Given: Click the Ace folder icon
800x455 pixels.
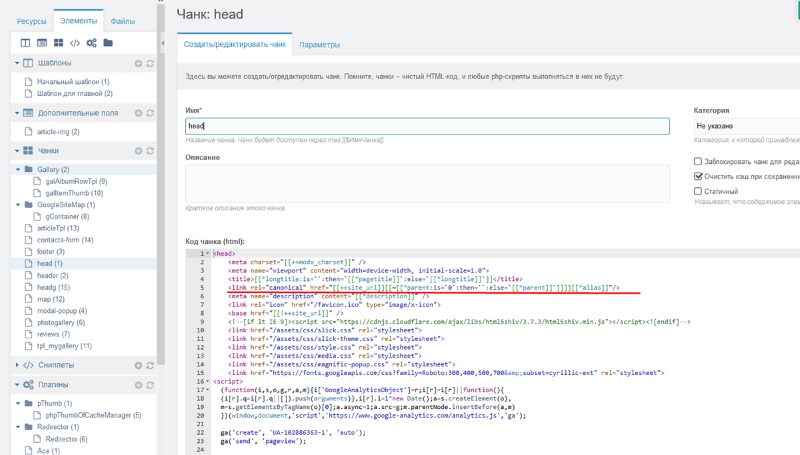Looking at the screenshot, I should click(29, 450).
